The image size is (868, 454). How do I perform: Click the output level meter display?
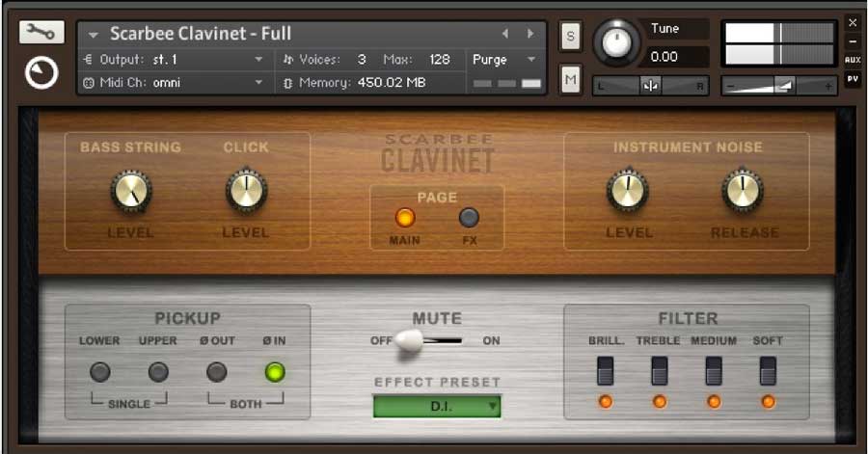[779, 43]
